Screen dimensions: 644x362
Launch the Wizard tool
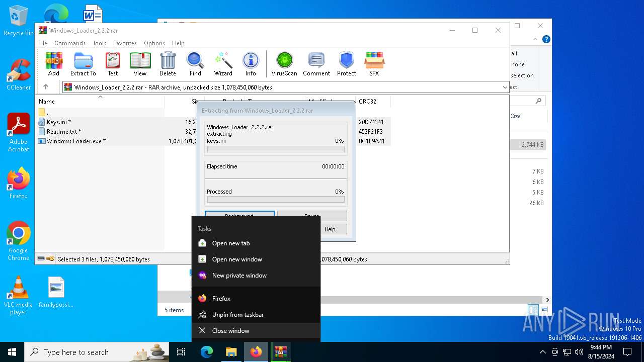[x=223, y=64]
